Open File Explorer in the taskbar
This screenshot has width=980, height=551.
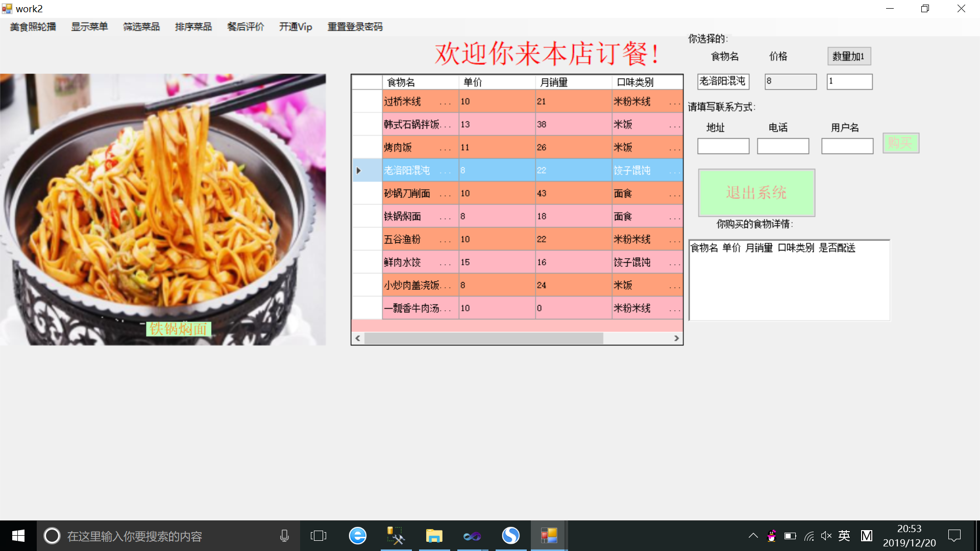pyautogui.click(x=434, y=536)
